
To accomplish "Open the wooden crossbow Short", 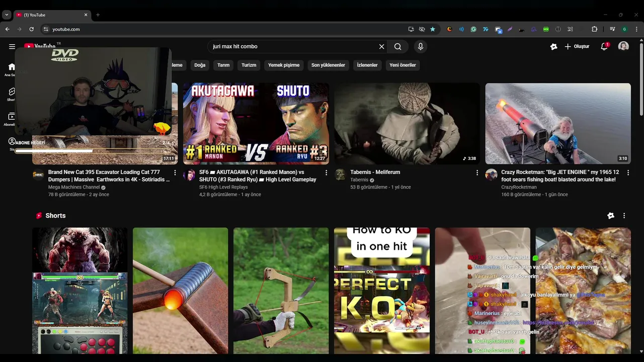I will 281,291.
